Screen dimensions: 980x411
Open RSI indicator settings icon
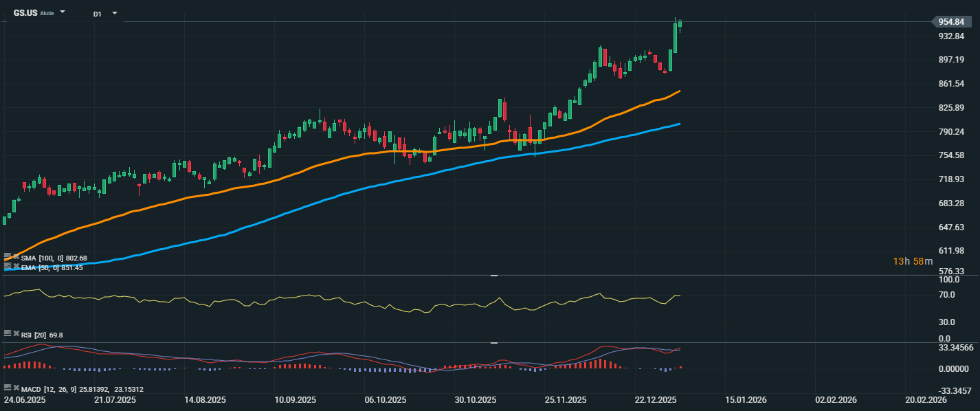[8, 334]
